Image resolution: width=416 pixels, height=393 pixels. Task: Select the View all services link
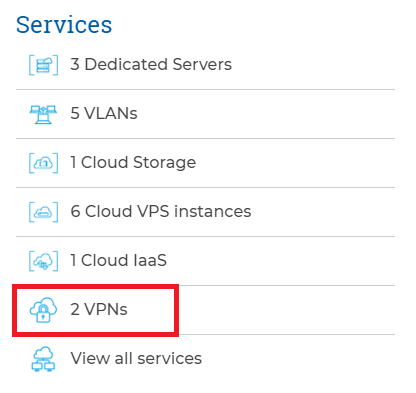coord(136,358)
